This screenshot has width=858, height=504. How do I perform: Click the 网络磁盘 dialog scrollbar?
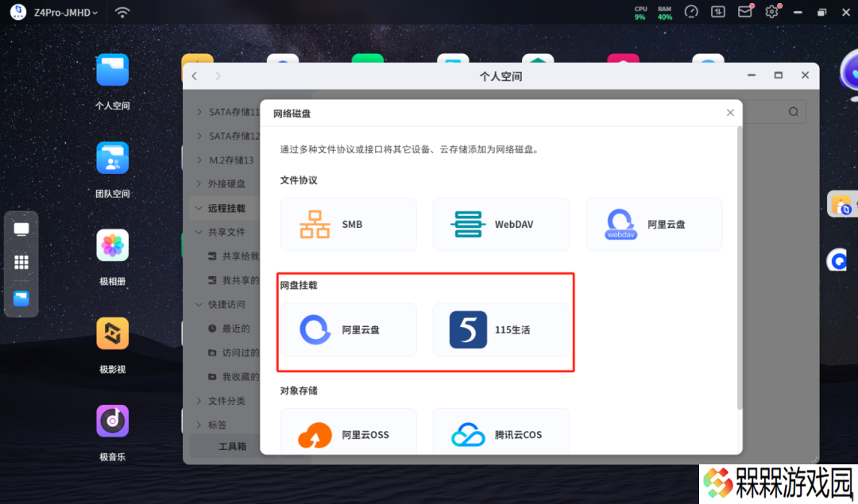click(x=740, y=267)
